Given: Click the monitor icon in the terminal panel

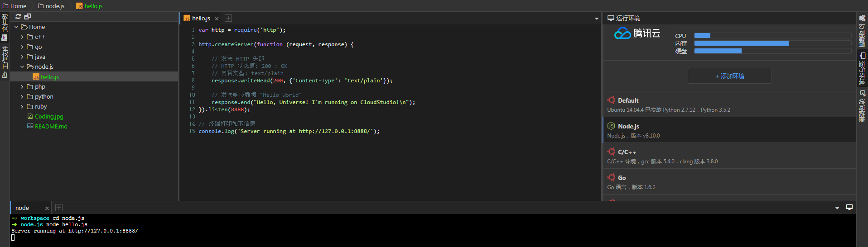Looking at the screenshot, I should (849, 207).
